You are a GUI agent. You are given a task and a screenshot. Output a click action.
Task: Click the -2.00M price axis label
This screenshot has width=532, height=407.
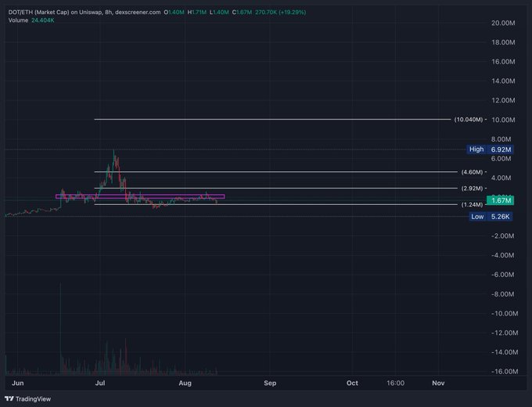502,236
